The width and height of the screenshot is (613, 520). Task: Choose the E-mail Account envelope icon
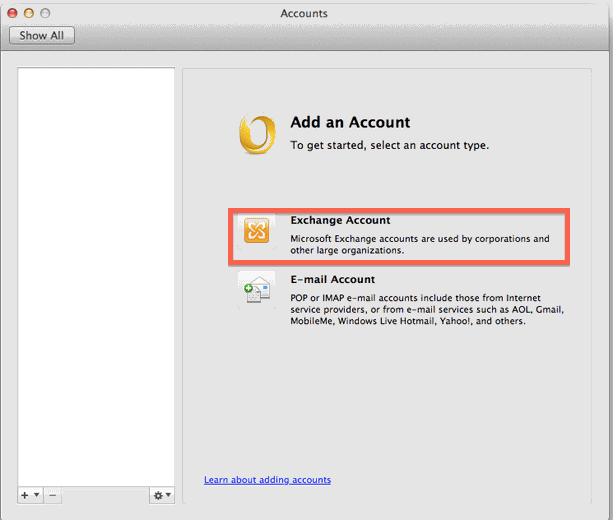click(x=257, y=290)
